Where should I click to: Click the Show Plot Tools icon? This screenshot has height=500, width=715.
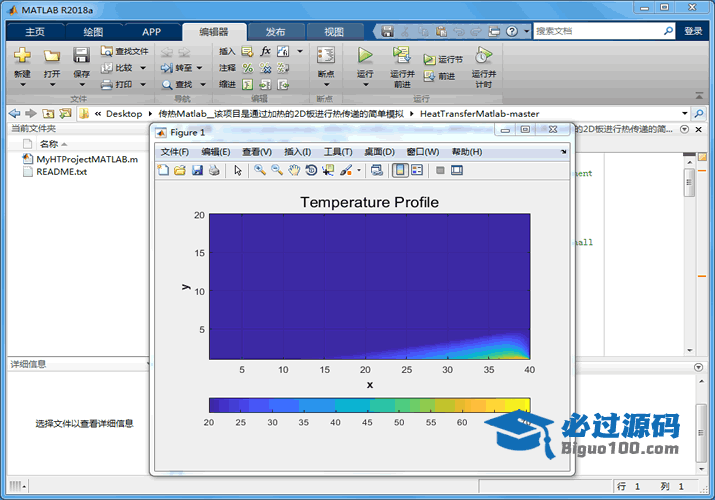tap(457, 170)
